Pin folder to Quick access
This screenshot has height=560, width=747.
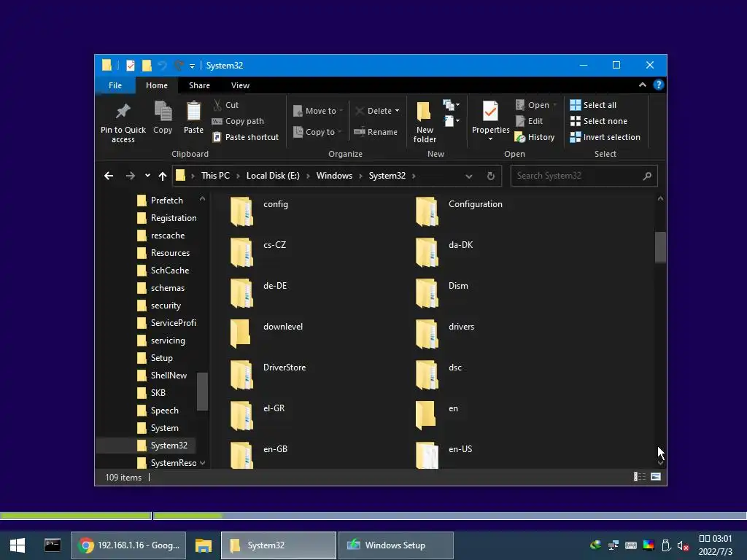[123, 122]
